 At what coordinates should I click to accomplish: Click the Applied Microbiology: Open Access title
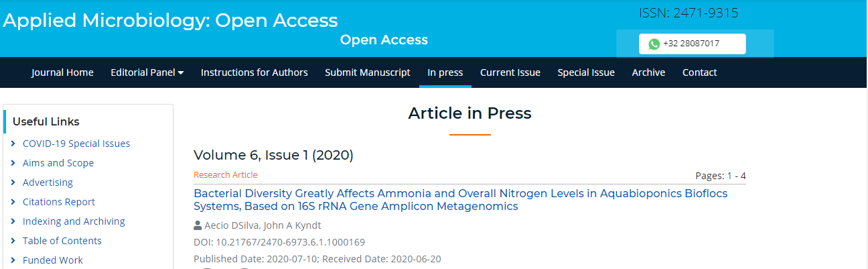[170, 21]
